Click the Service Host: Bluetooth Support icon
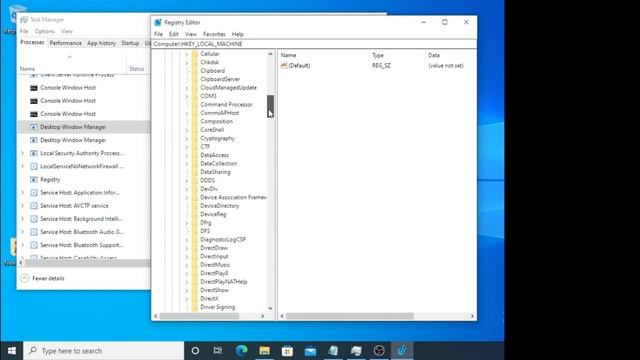The image size is (640, 360). [34, 245]
